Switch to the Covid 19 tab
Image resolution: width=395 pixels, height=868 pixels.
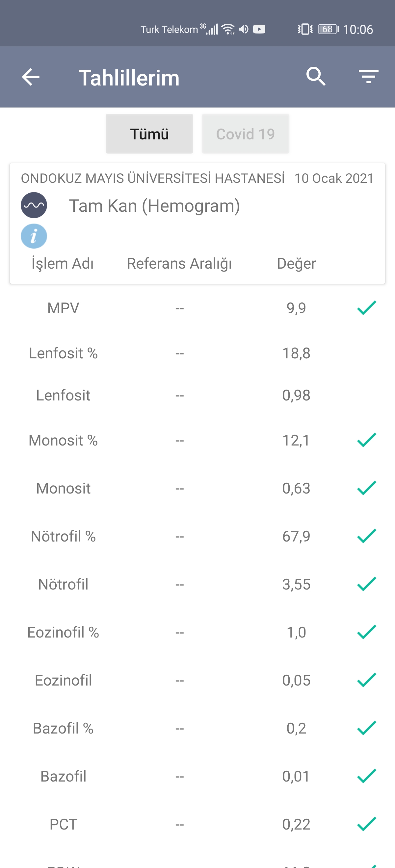(x=245, y=134)
